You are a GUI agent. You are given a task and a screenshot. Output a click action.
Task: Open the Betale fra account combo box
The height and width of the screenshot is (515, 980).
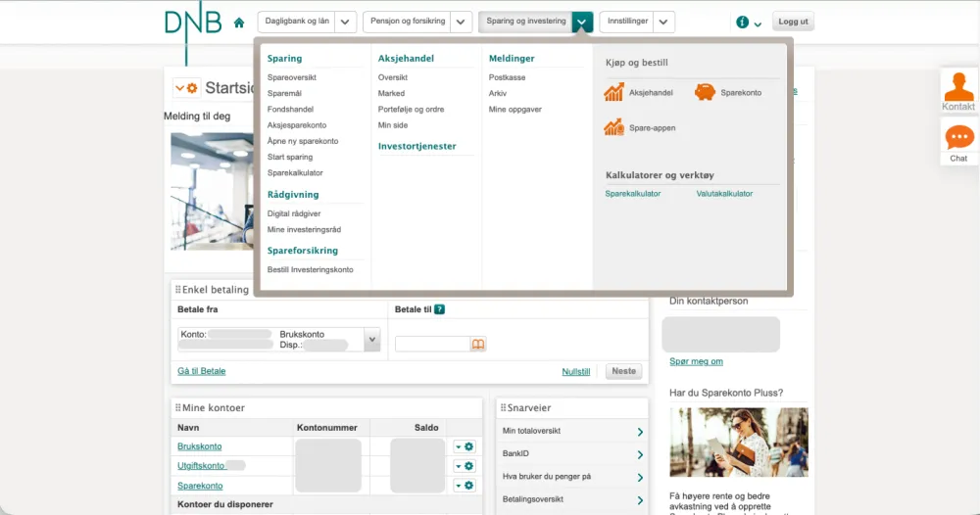pos(278,340)
